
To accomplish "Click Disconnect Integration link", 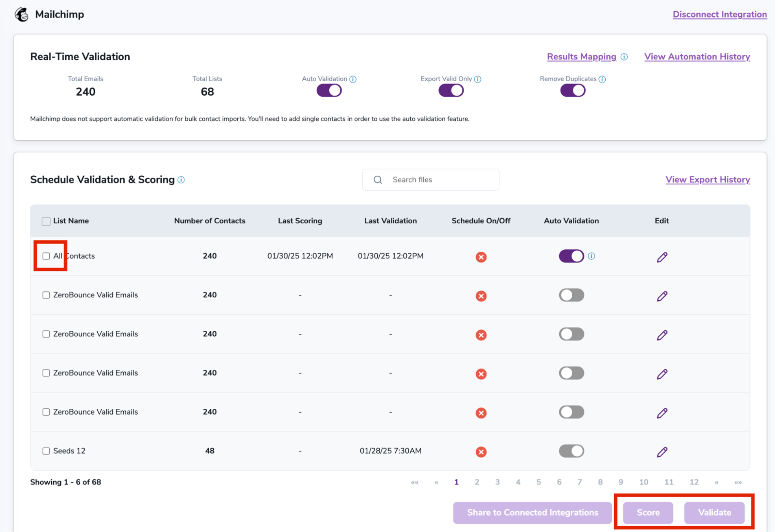I will click(720, 15).
